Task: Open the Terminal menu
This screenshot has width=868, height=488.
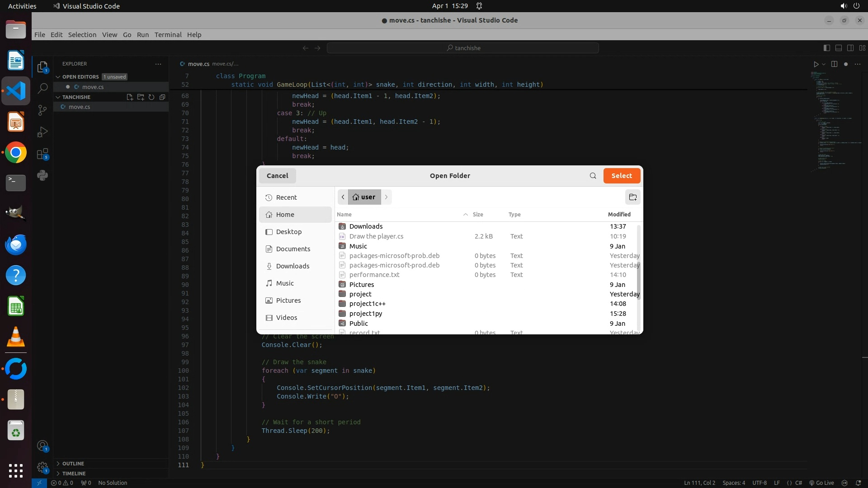Action: click(x=168, y=35)
